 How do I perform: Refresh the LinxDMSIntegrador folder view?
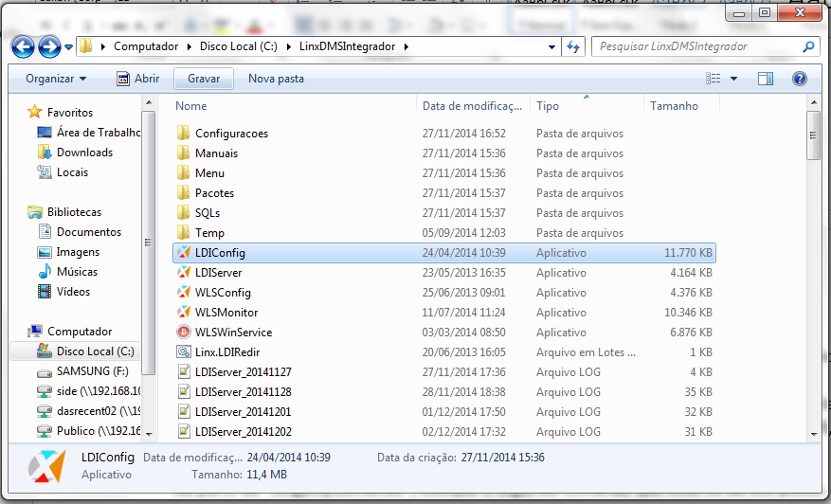(x=573, y=46)
